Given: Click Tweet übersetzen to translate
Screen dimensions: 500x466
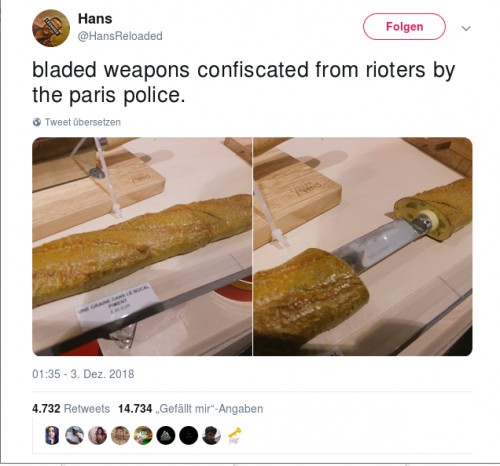Looking at the screenshot, I should 83,122.
